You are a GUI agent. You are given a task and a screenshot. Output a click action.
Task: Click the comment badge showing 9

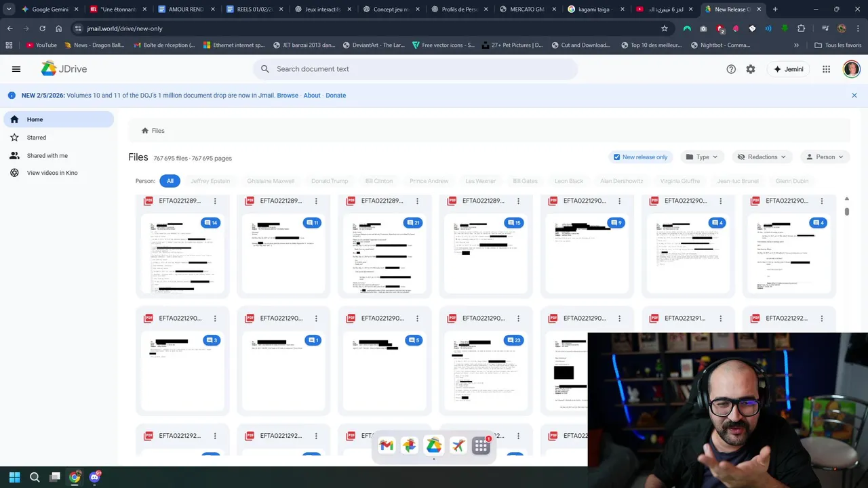[616, 223]
